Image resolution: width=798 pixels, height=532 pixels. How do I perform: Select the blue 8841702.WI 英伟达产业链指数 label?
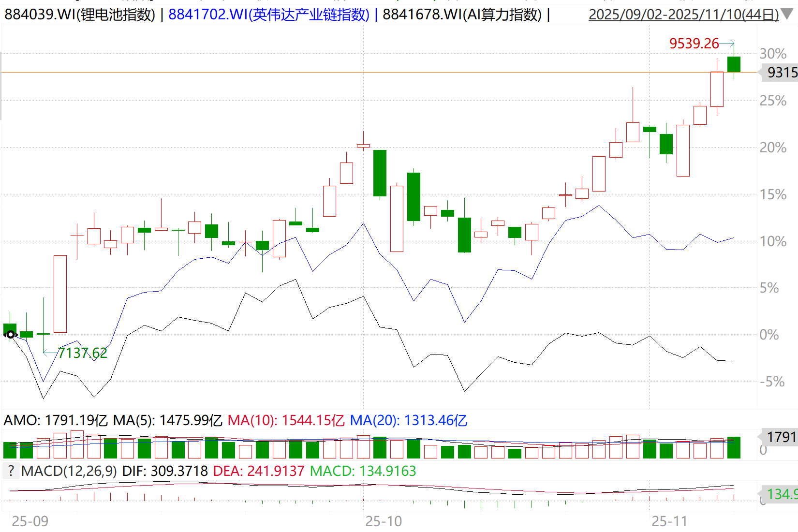click(268, 15)
